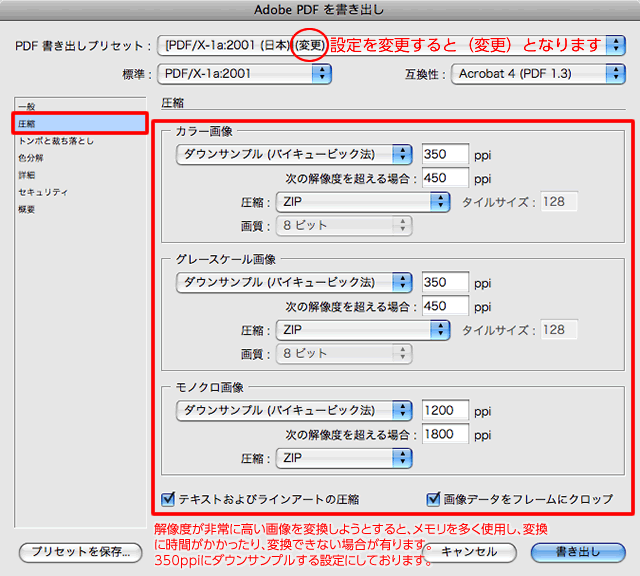Click グレースケール画像 350 ppi resolution field
640x576 pixels.
point(445,282)
